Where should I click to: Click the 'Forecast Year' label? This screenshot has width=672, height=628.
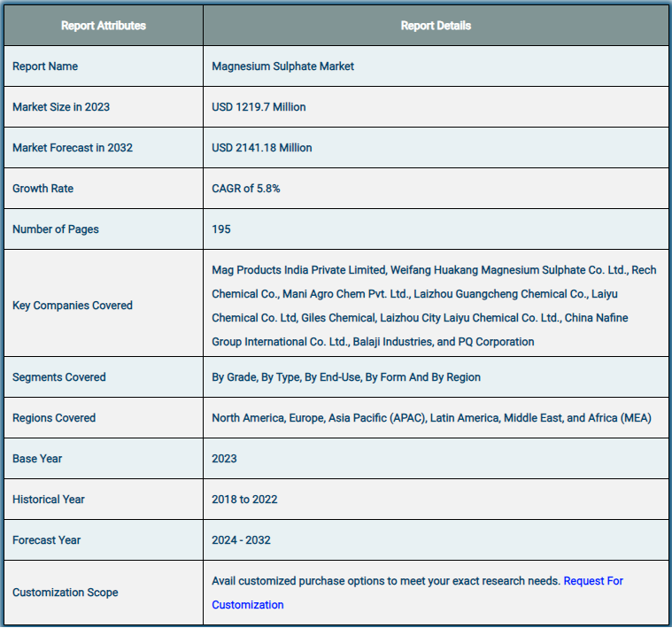46,540
